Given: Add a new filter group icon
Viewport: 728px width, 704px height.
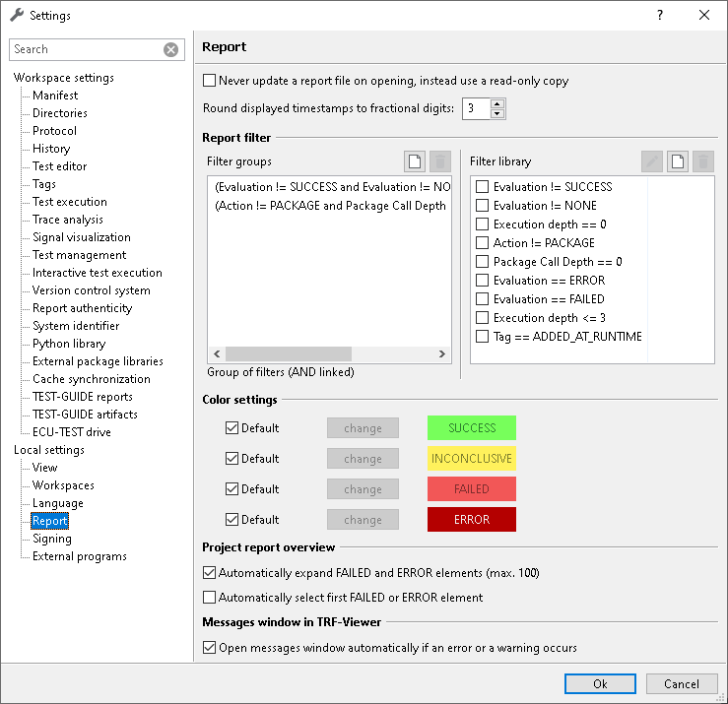Looking at the screenshot, I should click(414, 161).
